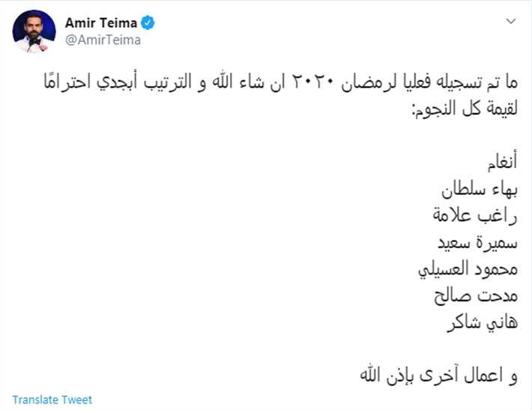Click the name مدحت صالح
Screen dimensions: 532x410
coord(476,296)
